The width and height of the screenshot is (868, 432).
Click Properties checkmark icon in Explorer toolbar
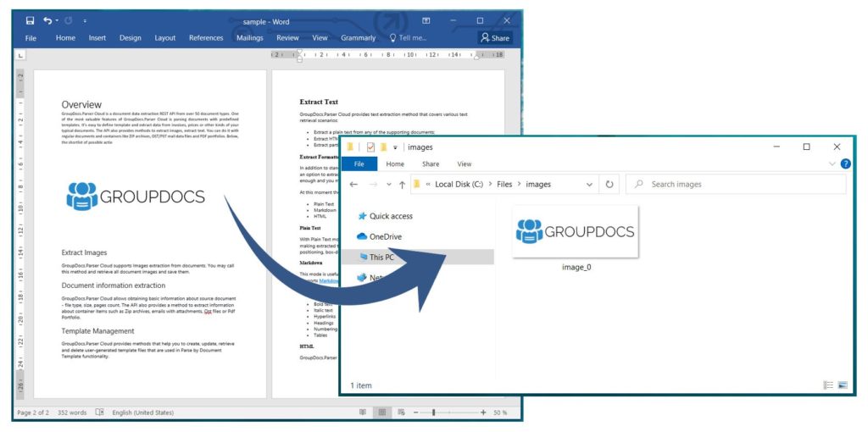(370, 147)
